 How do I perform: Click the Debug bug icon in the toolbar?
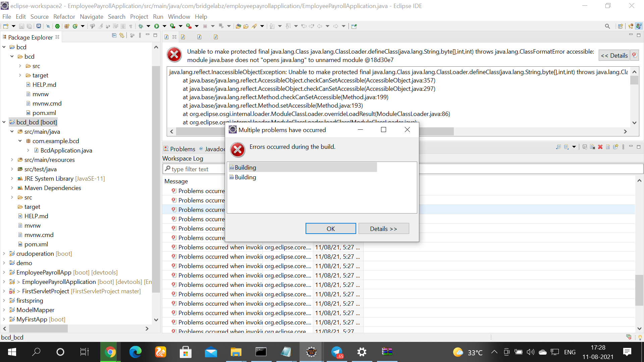coord(141,26)
